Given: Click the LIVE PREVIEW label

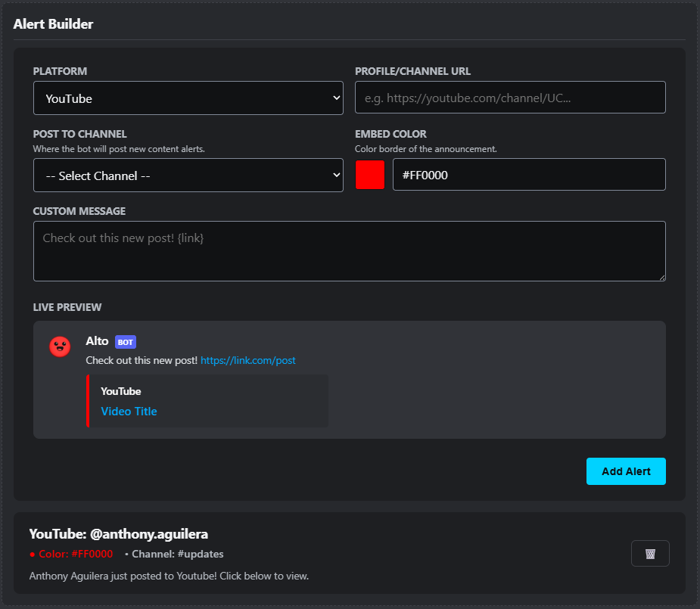Looking at the screenshot, I should coord(67,307).
